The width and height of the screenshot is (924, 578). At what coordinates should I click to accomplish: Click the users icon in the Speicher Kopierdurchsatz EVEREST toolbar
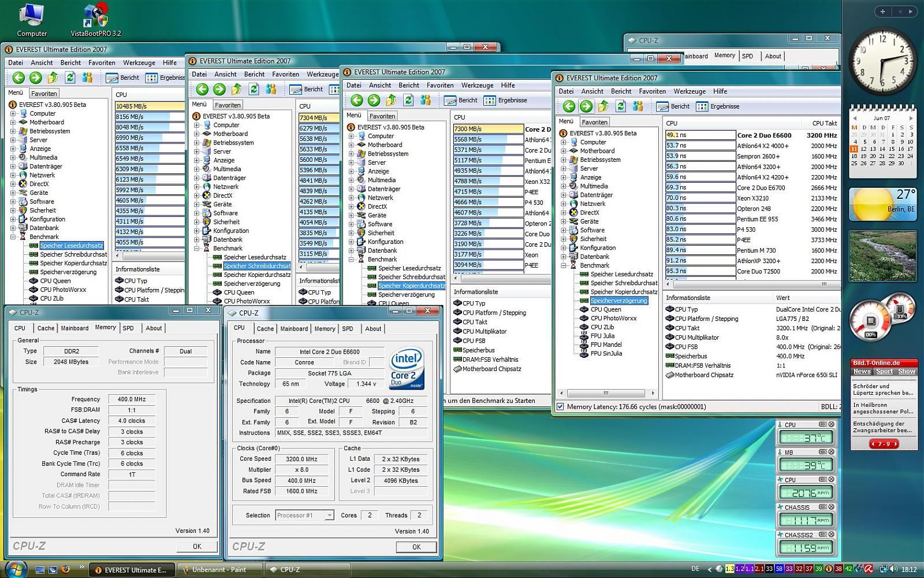tap(426, 101)
